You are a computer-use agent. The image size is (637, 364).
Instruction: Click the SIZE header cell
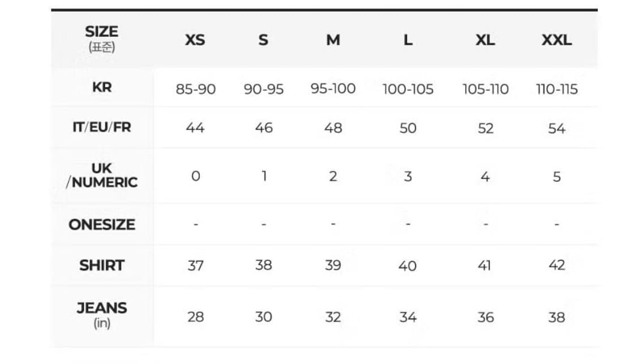102,38
